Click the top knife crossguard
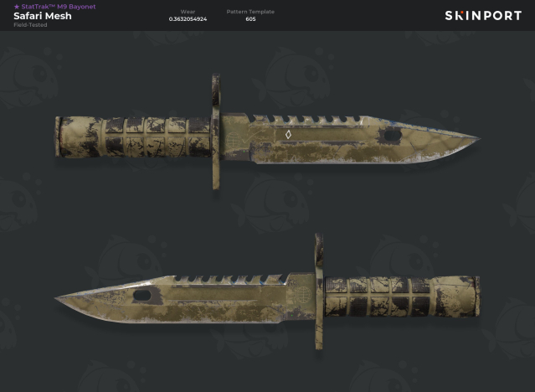The image size is (535, 392). (216, 132)
